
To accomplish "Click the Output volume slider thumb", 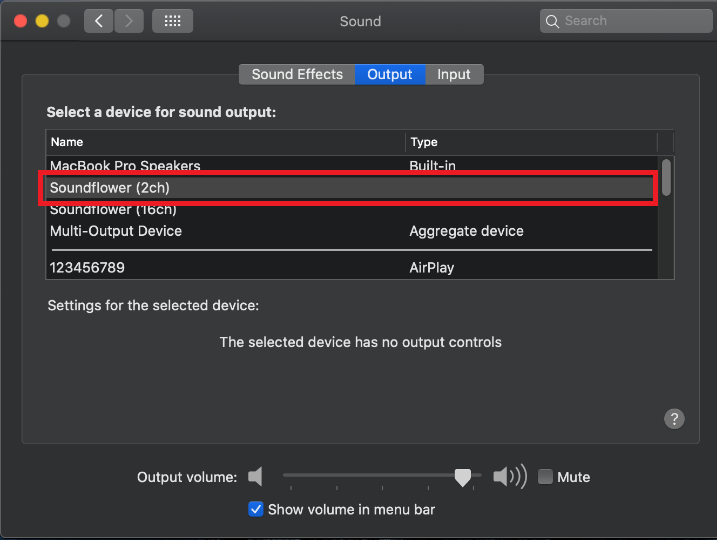I will (462, 478).
